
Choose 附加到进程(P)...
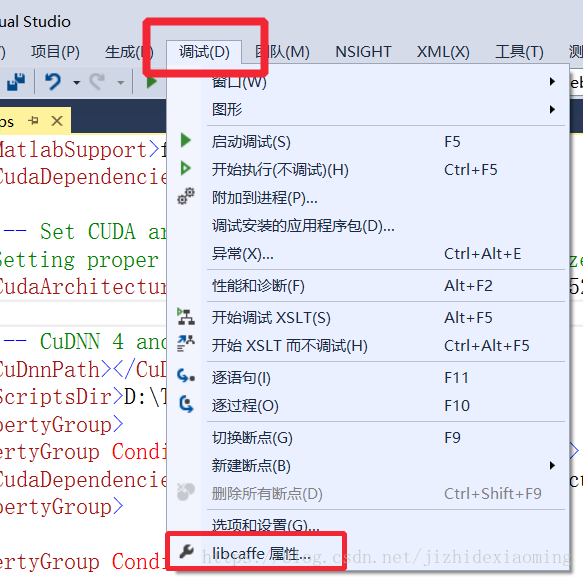coord(368,197)
